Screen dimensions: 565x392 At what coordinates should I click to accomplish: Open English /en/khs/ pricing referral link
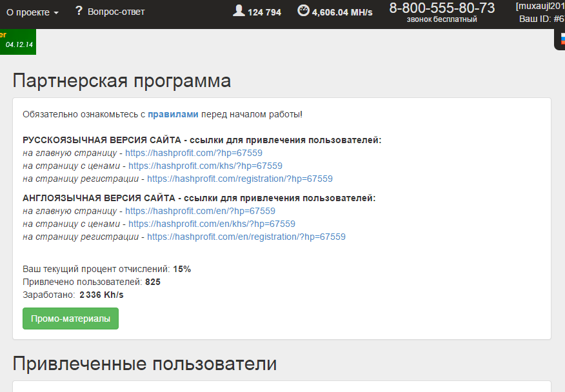pyautogui.click(x=212, y=224)
